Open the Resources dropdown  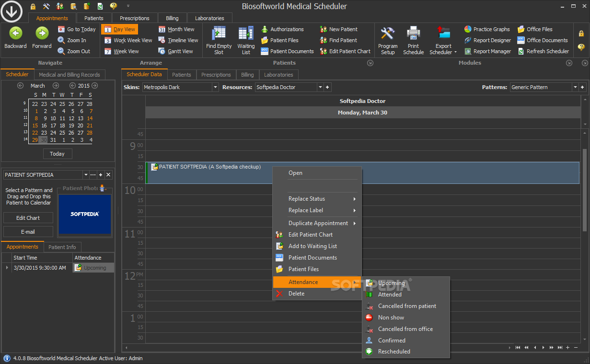320,87
